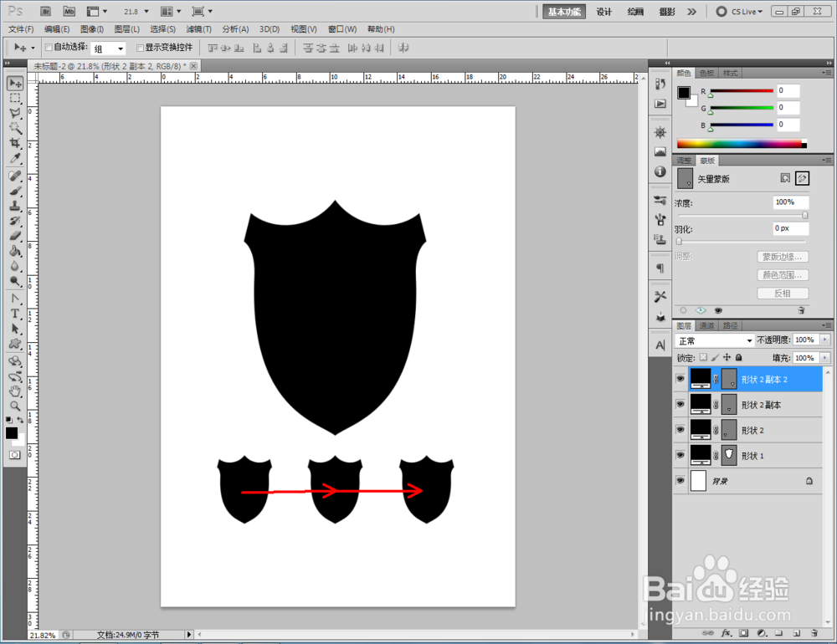Select the Lasso tool
837x644 pixels.
tap(15, 114)
